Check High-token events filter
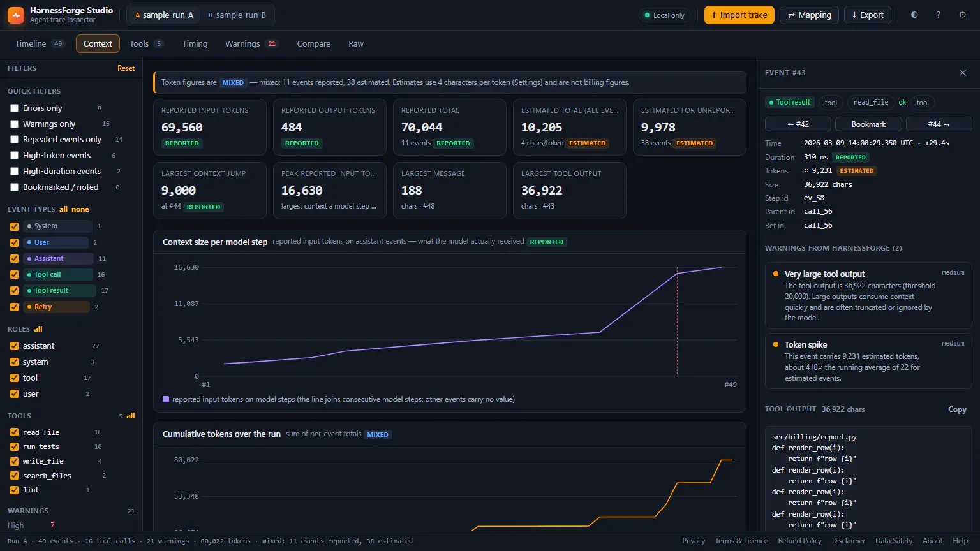 pos(14,156)
